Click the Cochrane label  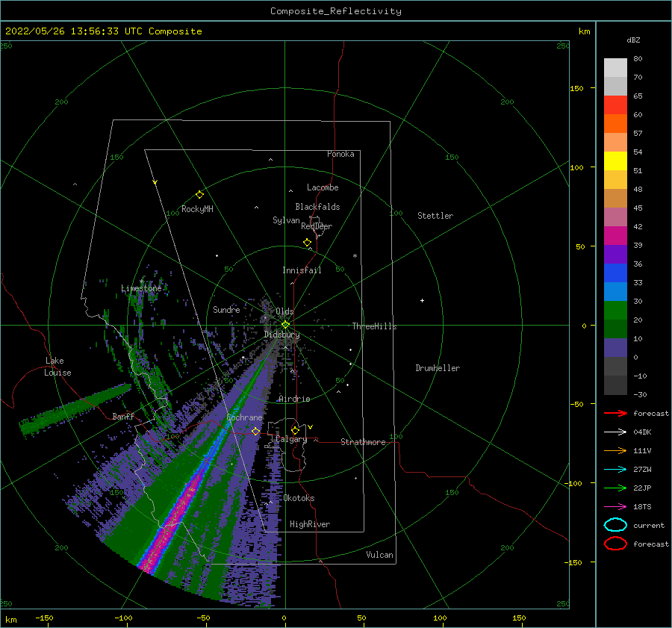pyautogui.click(x=244, y=417)
